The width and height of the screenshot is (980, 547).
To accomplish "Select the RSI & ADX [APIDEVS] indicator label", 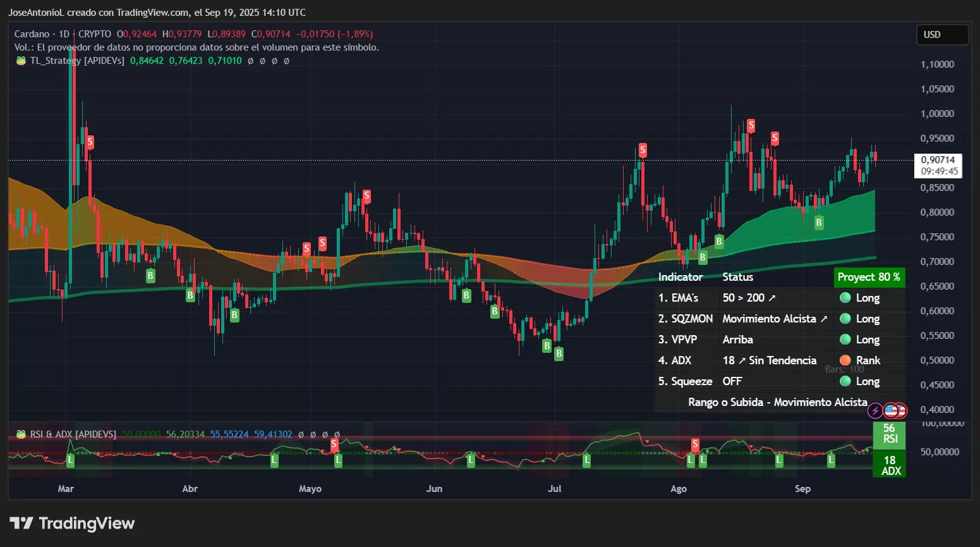I will point(73,434).
